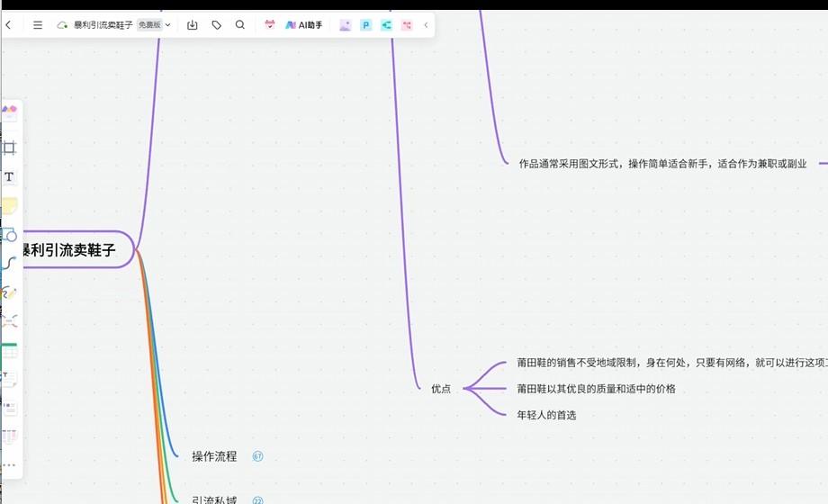Open the AI助手 assistant
Screen dimensions: 828x504
pos(304,25)
